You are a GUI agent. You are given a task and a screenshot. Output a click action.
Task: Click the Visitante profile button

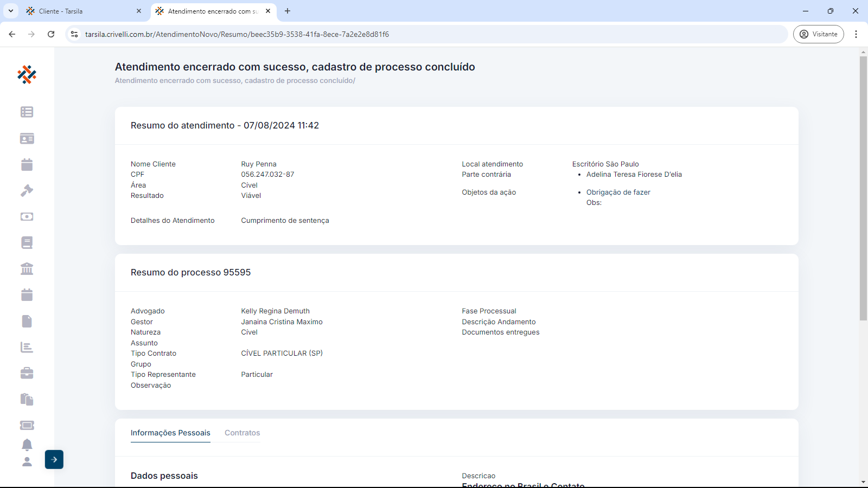click(x=818, y=34)
